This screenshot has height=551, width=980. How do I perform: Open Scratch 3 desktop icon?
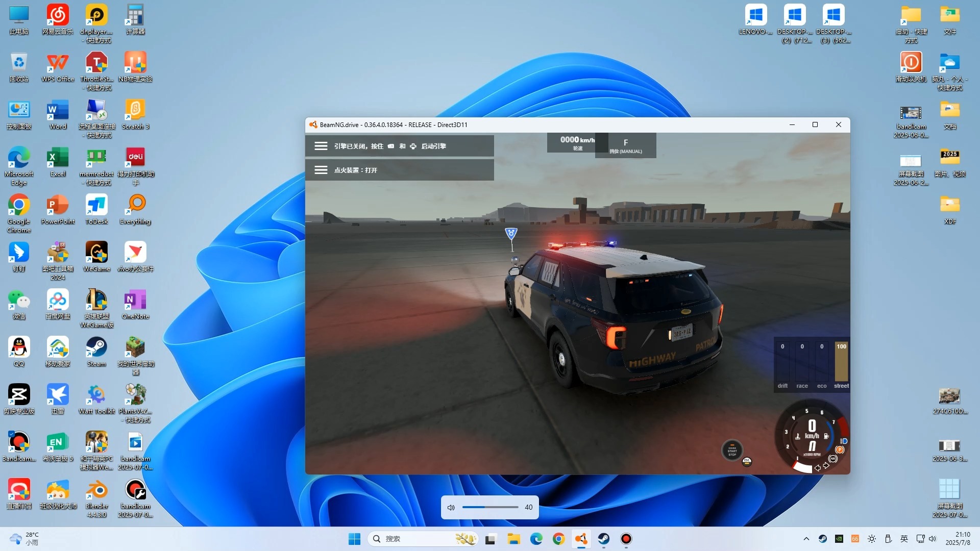[135, 115]
